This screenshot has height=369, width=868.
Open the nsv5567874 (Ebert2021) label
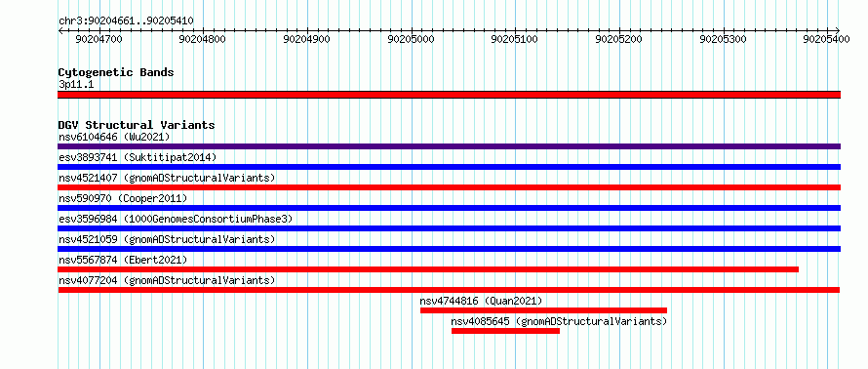coord(123,260)
